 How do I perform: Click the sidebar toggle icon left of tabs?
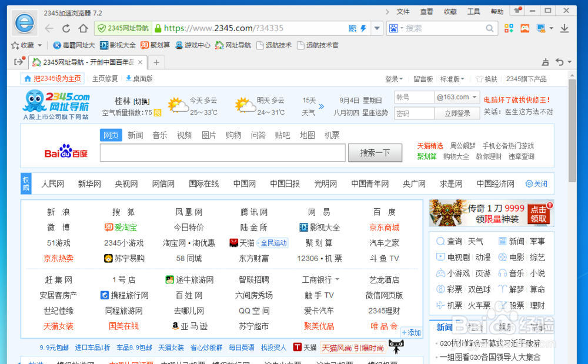[x=19, y=62]
